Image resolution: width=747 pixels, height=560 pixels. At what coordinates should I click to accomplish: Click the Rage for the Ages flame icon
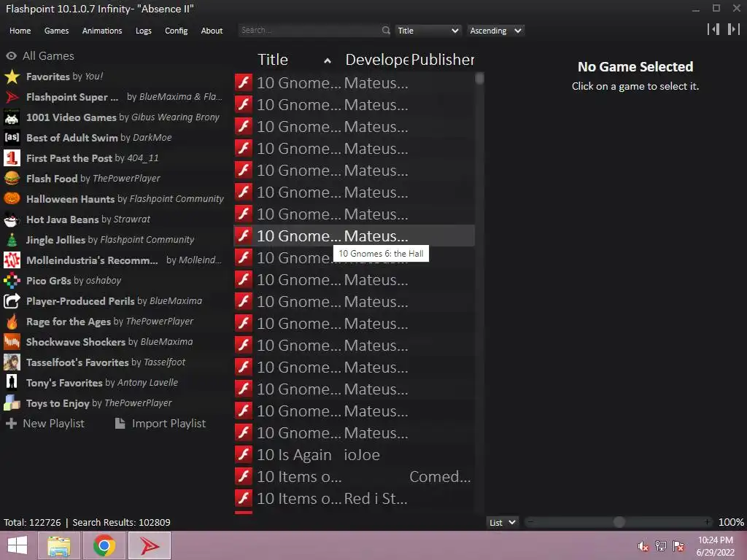(12, 322)
